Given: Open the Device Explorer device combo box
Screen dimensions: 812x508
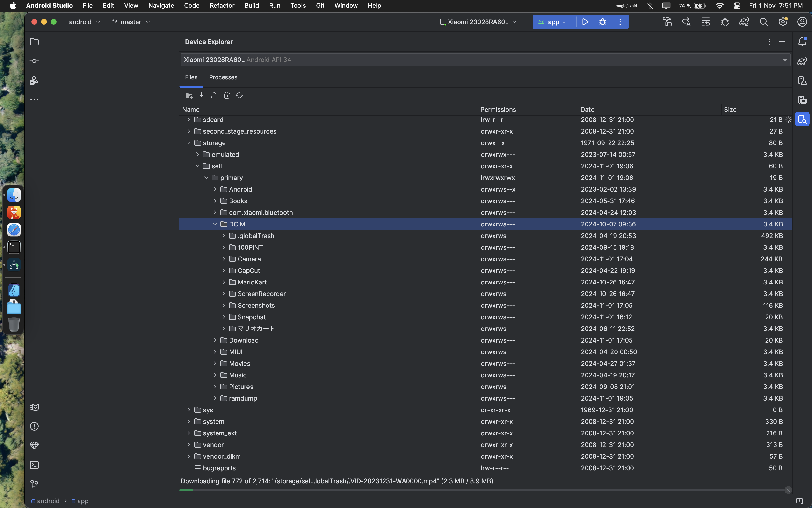Looking at the screenshot, I should [x=486, y=60].
